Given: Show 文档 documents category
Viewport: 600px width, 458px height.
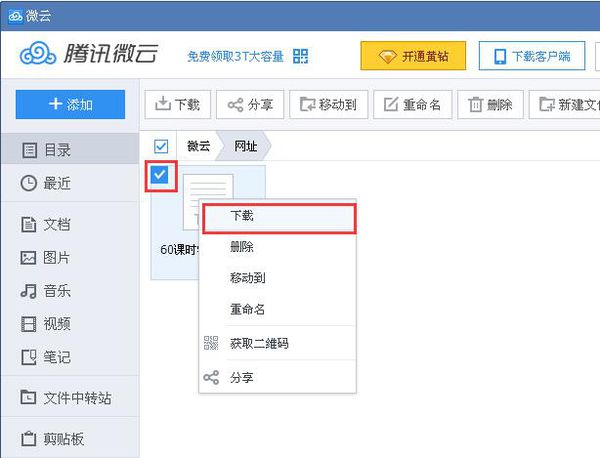Looking at the screenshot, I should click(58, 224).
